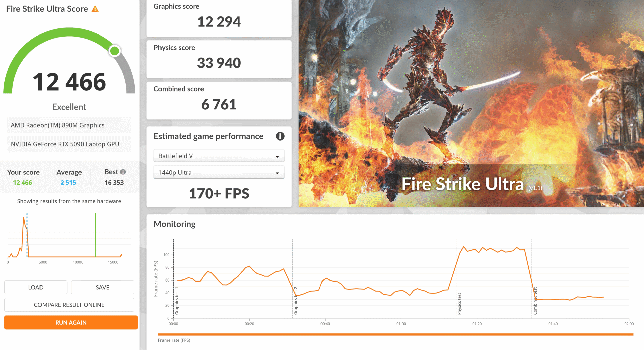Viewport: 644px width, 350px height.
Task: Click the Graphics score card
Action: (219, 18)
